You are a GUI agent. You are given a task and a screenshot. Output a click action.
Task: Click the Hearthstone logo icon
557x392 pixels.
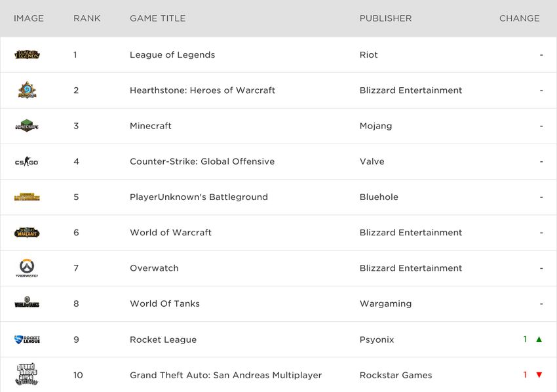27,90
